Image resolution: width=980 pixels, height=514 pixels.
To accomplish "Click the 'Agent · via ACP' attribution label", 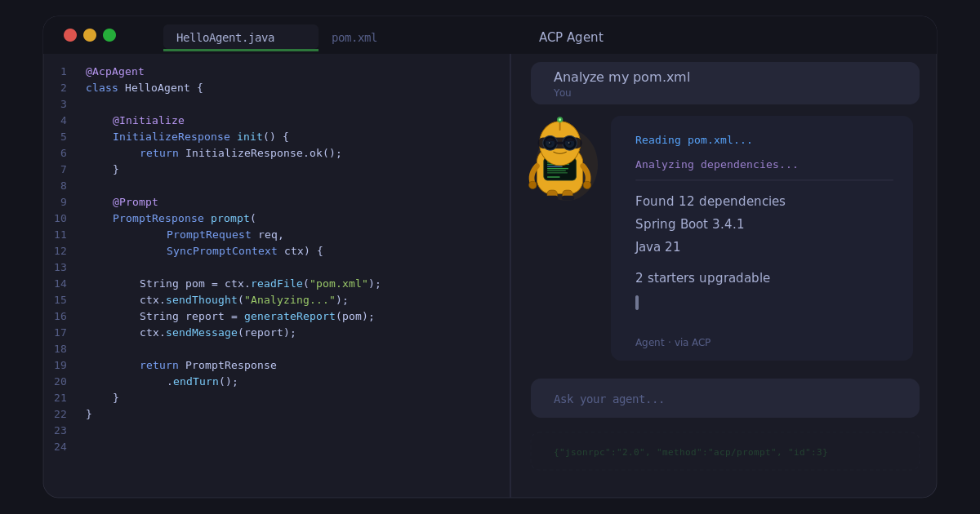I will click(x=673, y=342).
